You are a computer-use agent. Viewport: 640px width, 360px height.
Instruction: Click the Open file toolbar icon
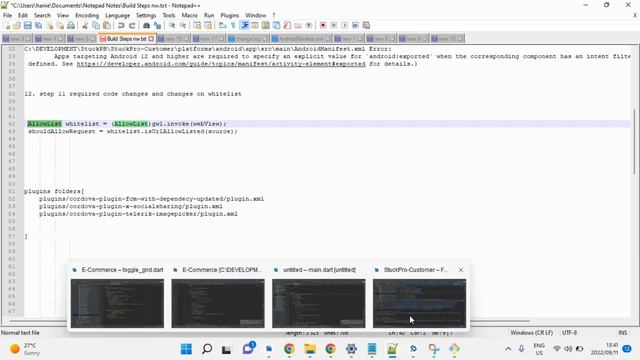(x=17, y=25)
